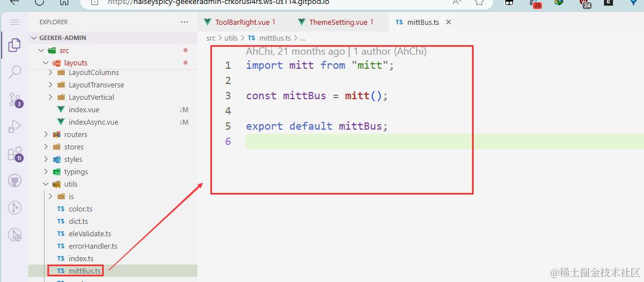The width and height of the screenshot is (644, 282).
Task: Open the Run and Debug view
Action: 14,126
